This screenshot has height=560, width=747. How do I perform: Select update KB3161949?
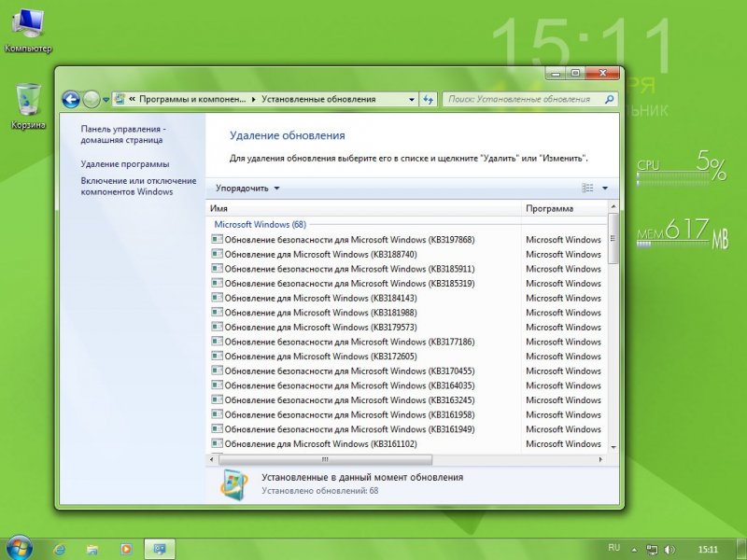tap(408, 429)
